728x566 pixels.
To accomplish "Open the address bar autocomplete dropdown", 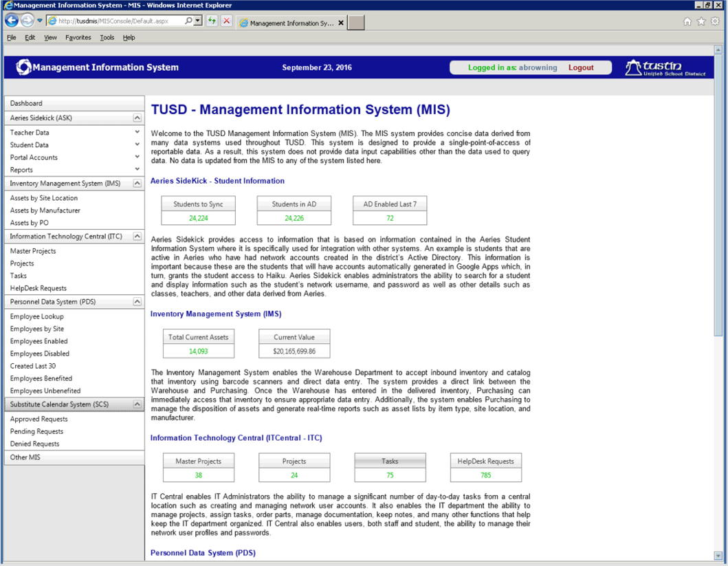I will [x=198, y=21].
